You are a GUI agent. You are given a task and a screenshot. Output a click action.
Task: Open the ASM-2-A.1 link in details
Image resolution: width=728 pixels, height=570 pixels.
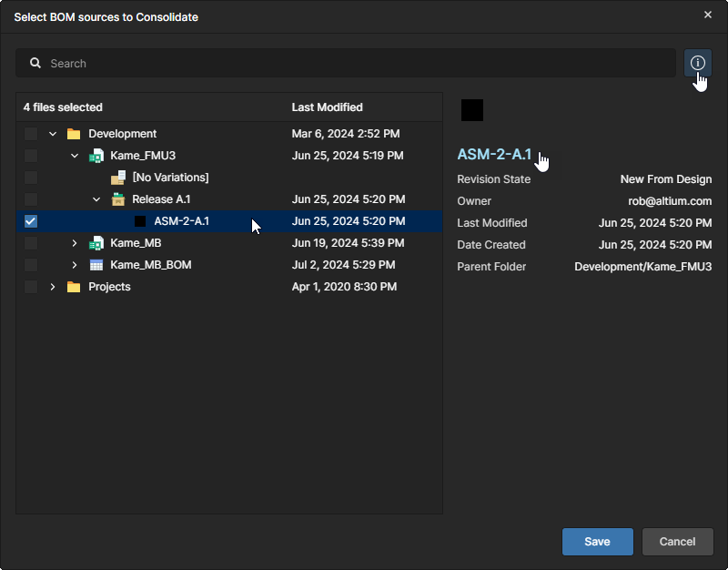coord(494,154)
